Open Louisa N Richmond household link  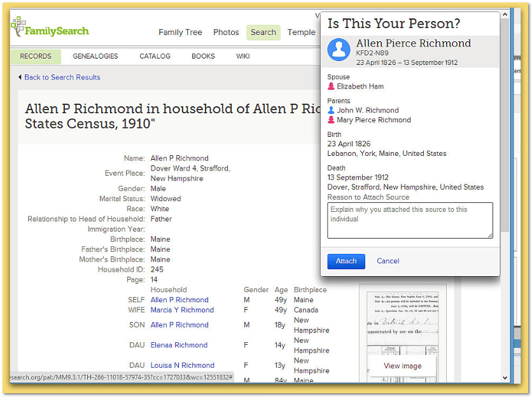182,365
